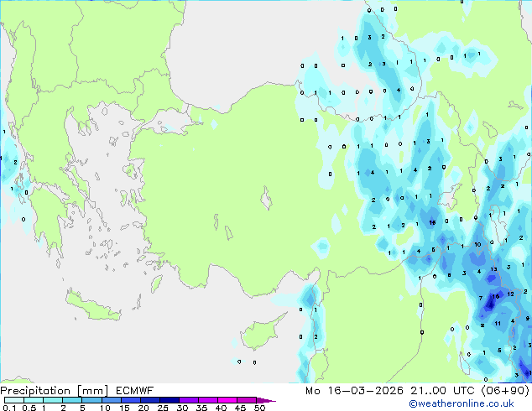Click the 20–25 mm legend swatch
The width and height of the screenshot is (532, 411).
149,400
